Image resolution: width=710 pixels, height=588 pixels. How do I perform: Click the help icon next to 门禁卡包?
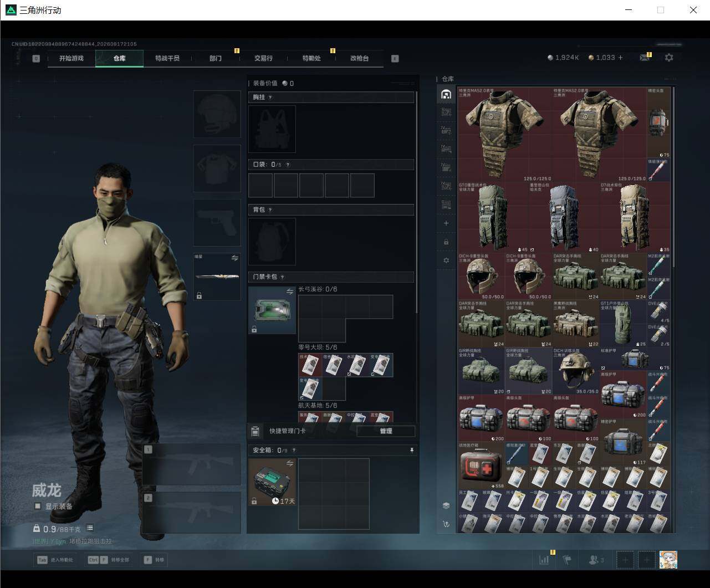pyautogui.click(x=283, y=277)
